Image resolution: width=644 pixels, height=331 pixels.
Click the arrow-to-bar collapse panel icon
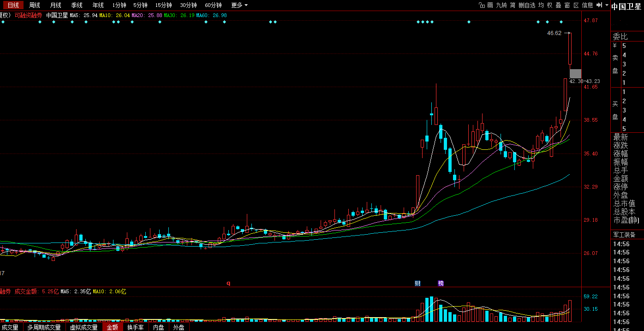(599, 5)
